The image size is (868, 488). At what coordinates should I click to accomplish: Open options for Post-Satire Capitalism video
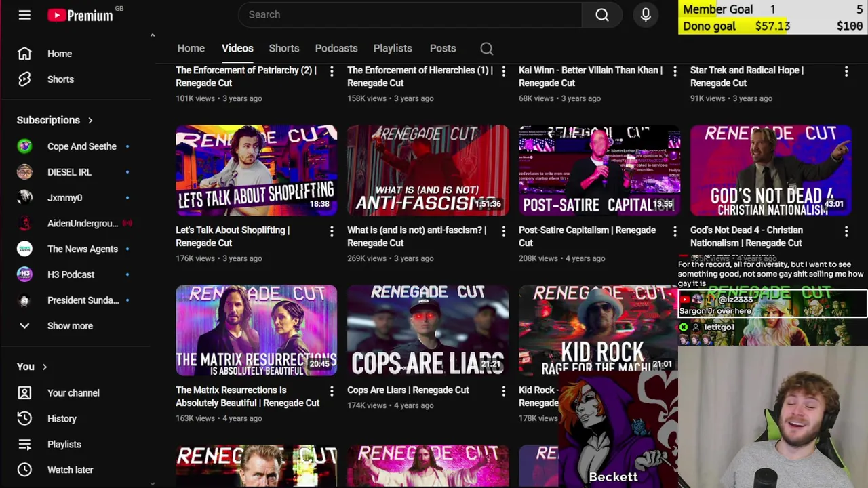(x=675, y=231)
